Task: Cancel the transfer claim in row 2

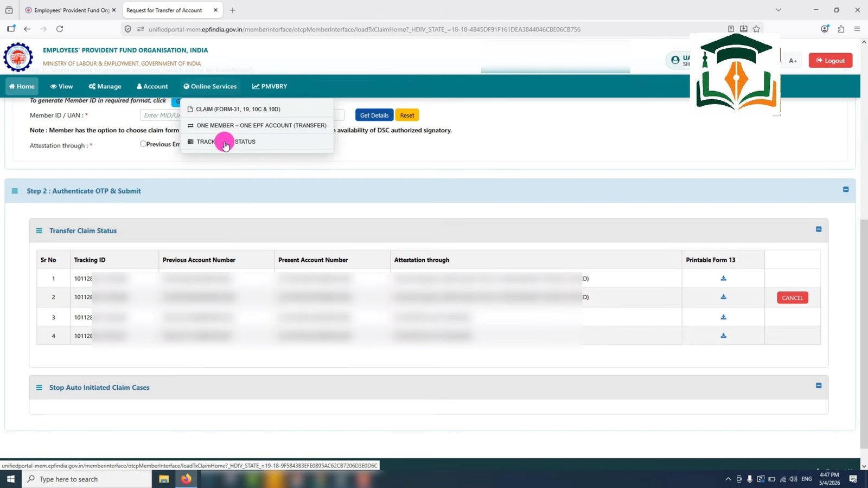Action: point(793,298)
